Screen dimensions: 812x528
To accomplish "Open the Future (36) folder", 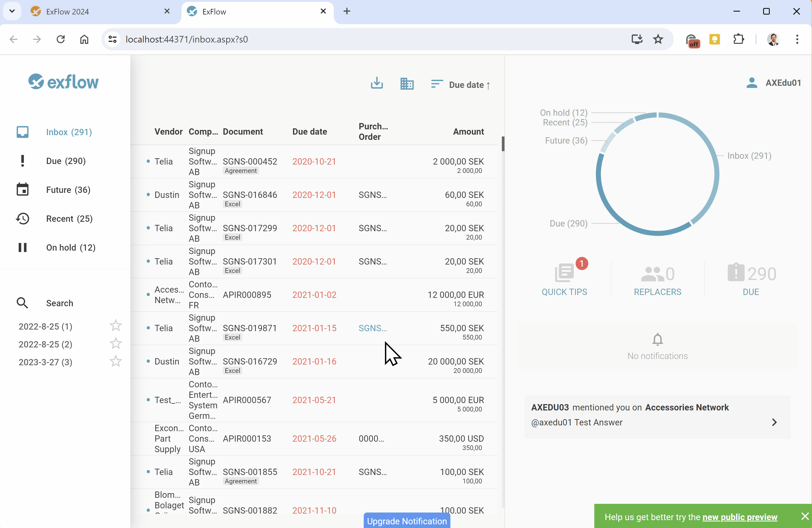I will 68,189.
